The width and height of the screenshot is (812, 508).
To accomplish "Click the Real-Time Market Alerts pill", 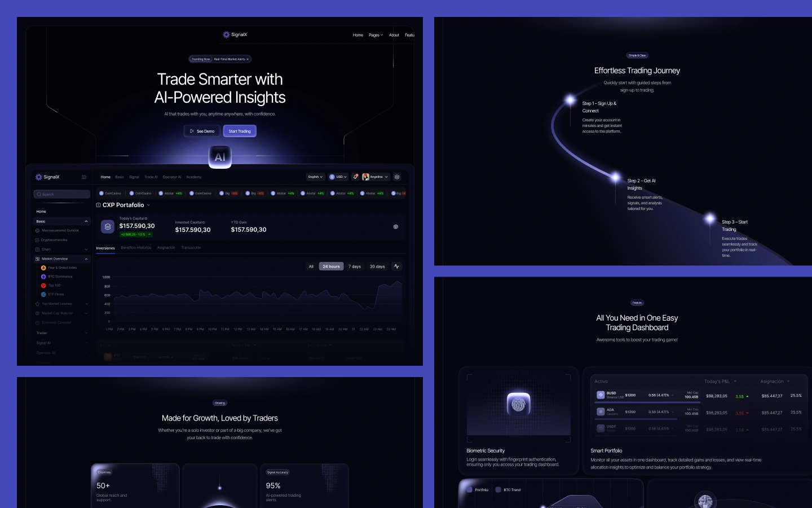I will [x=220, y=59].
